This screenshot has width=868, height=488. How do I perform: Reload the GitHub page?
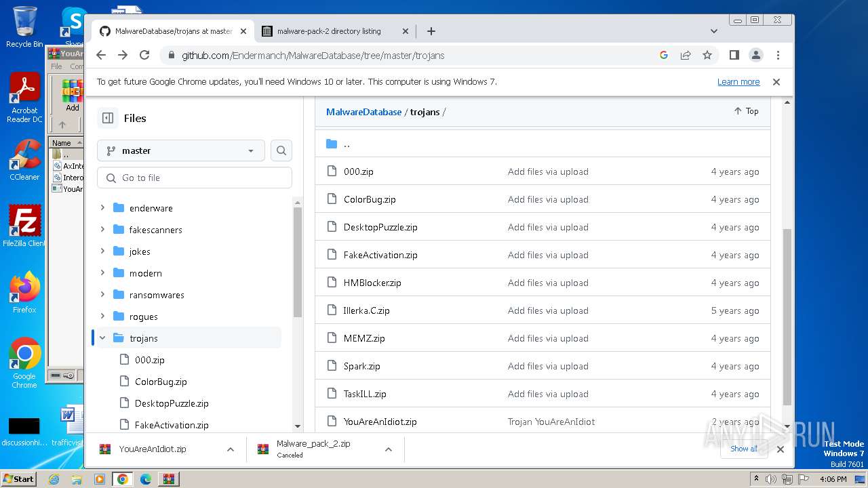coord(144,55)
